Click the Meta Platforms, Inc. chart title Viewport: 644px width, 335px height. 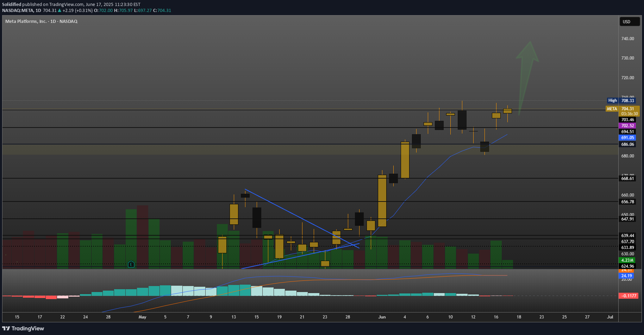click(x=41, y=21)
